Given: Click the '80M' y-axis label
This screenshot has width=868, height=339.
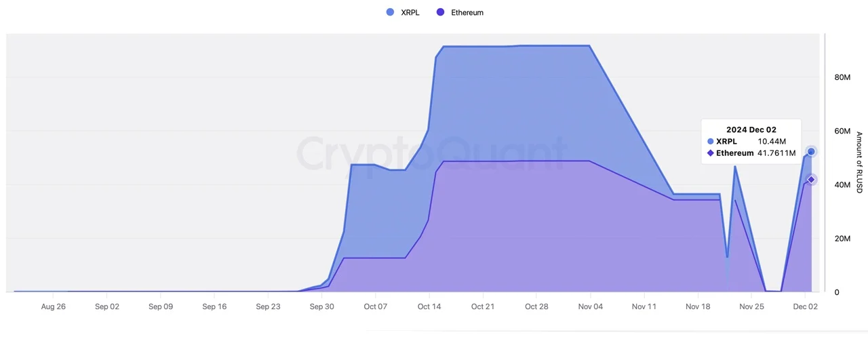Looking at the screenshot, I should [842, 77].
